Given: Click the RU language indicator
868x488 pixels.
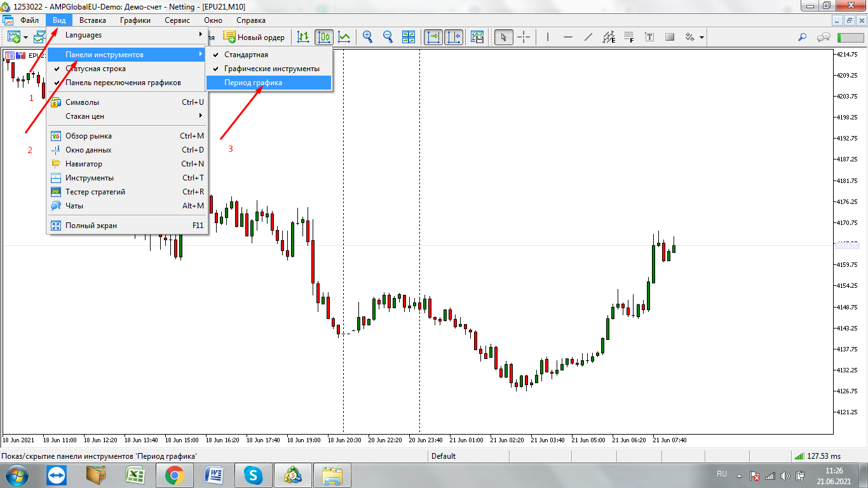Looking at the screenshot, I should pyautogui.click(x=722, y=474).
